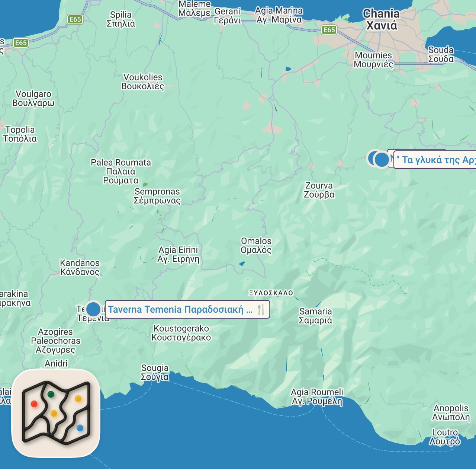Select the Palea Roumata label
This screenshot has width=476, height=469.
click(x=121, y=171)
